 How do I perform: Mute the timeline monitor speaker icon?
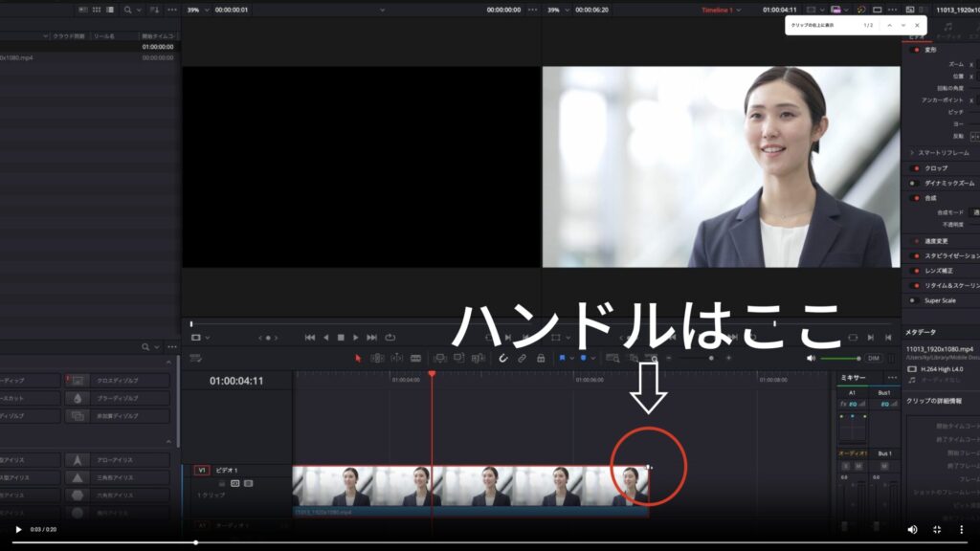811,359
